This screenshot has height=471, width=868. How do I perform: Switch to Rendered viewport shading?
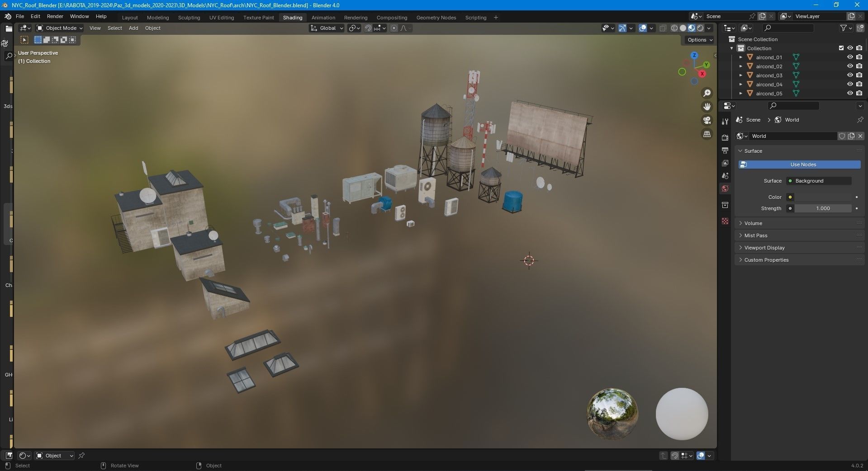(700, 28)
